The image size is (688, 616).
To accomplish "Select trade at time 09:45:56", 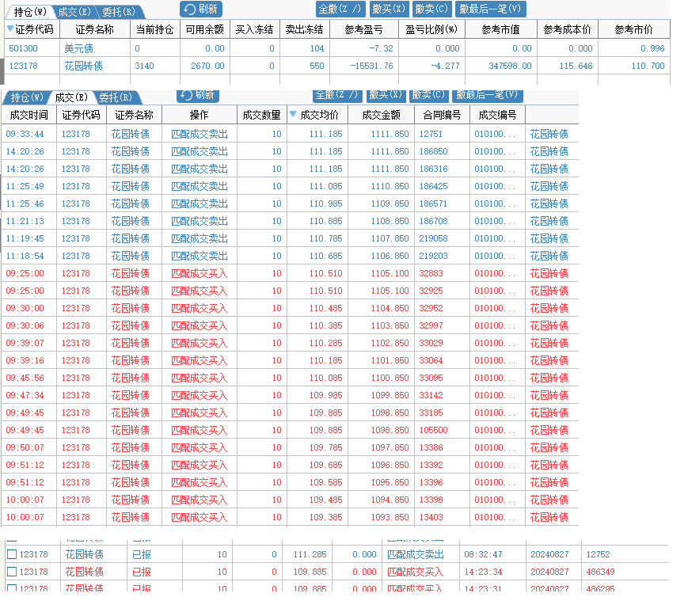I will 290,378.
